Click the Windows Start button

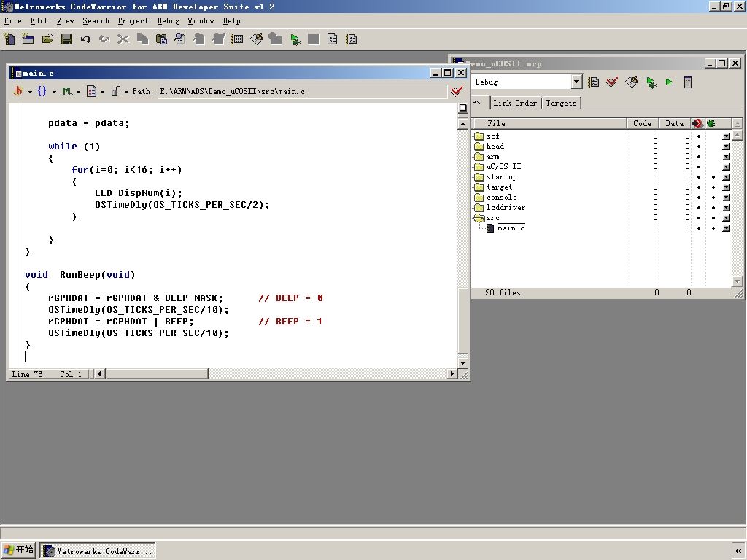pyautogui.click(x=18, y=550)
